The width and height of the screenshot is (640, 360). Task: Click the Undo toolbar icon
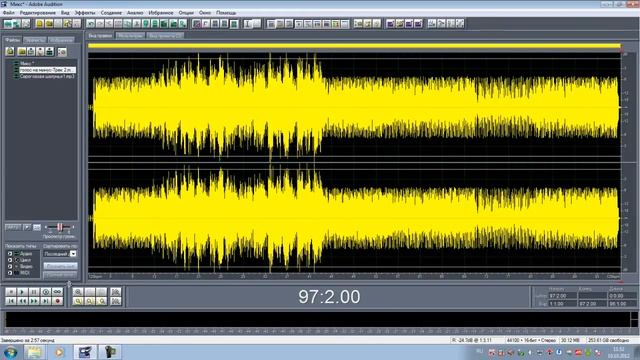point(91,24)
